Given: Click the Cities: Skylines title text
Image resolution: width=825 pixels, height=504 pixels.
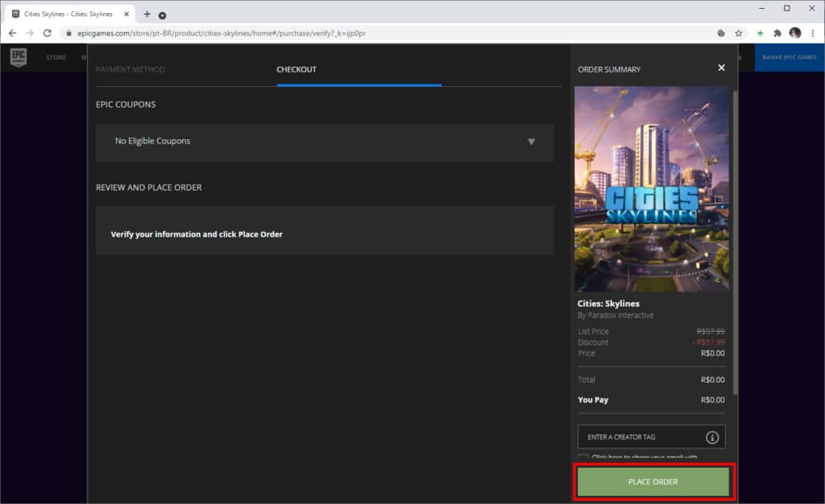Looking at the screenshot, I should [x=608, y=304].
